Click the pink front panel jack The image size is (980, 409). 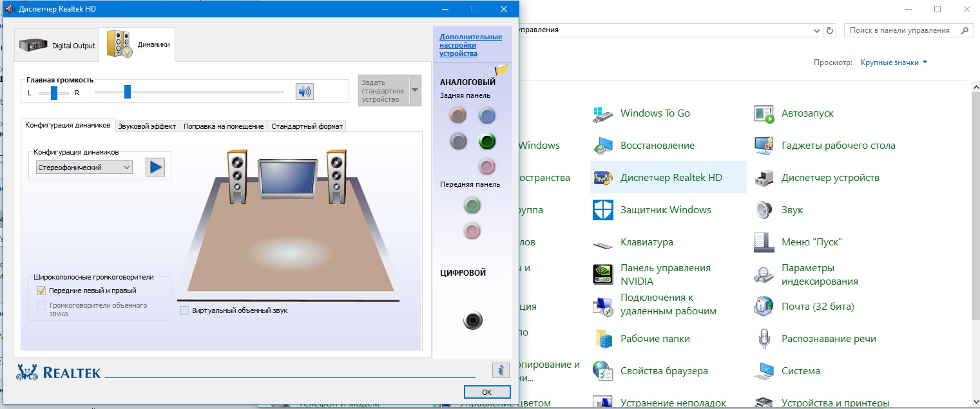472,230
